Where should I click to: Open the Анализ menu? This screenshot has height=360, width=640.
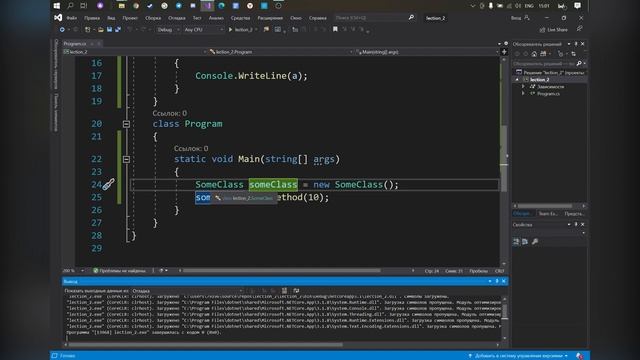click(216, 18)
